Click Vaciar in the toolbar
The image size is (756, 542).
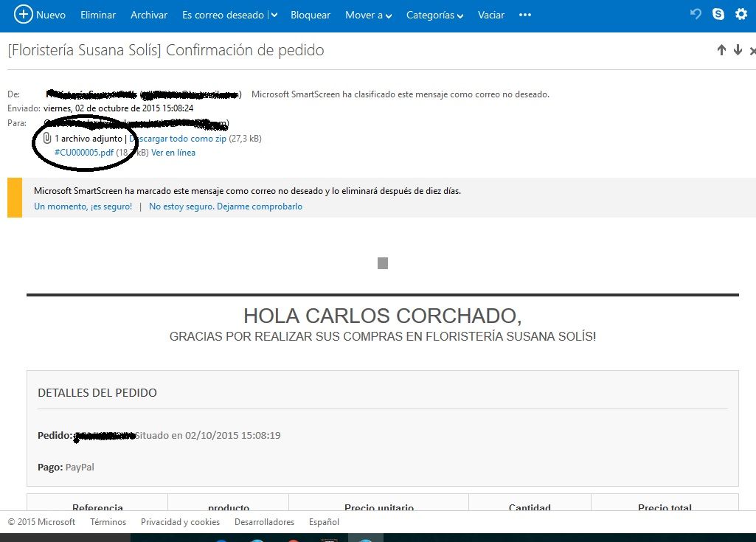coord(490,15)
